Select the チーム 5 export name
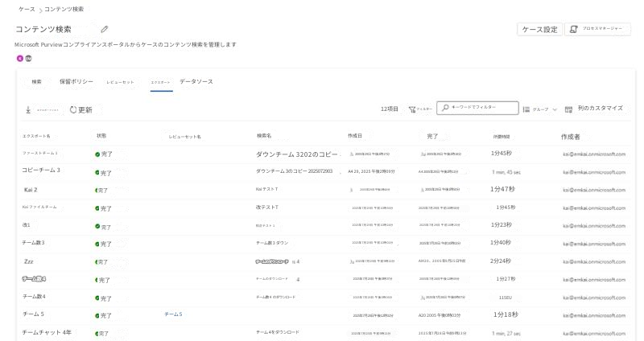 33,314
